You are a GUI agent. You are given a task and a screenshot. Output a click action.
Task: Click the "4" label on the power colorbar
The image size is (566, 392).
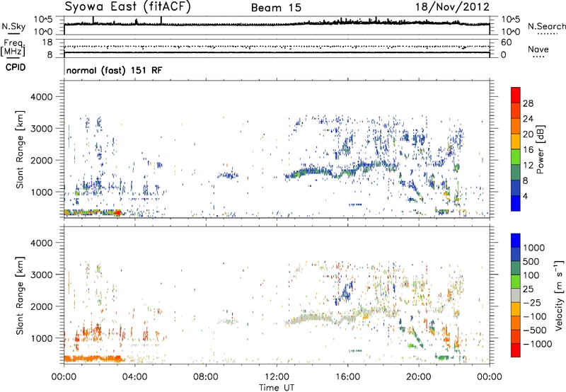click(x=526, y=196)
